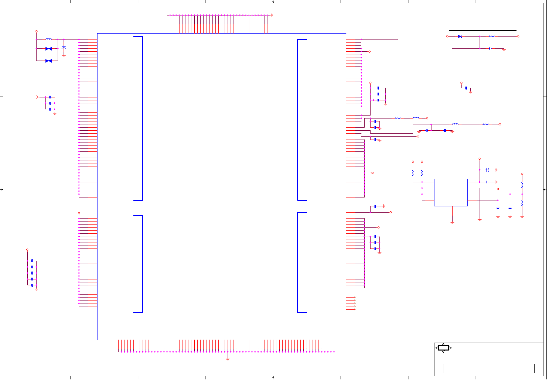Select the bottom no-connect X marker on the right pins

[355, 309]
